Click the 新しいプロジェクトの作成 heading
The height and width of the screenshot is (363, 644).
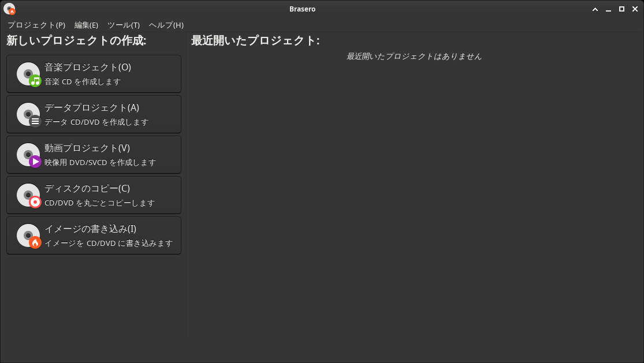click(76, 40)
